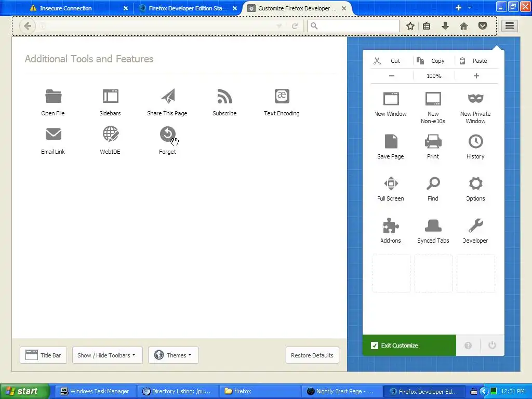Click the bookmarks list toolbar icon
Image resolution: width=532 pixels, height=399 pixels.
[427, 26]
